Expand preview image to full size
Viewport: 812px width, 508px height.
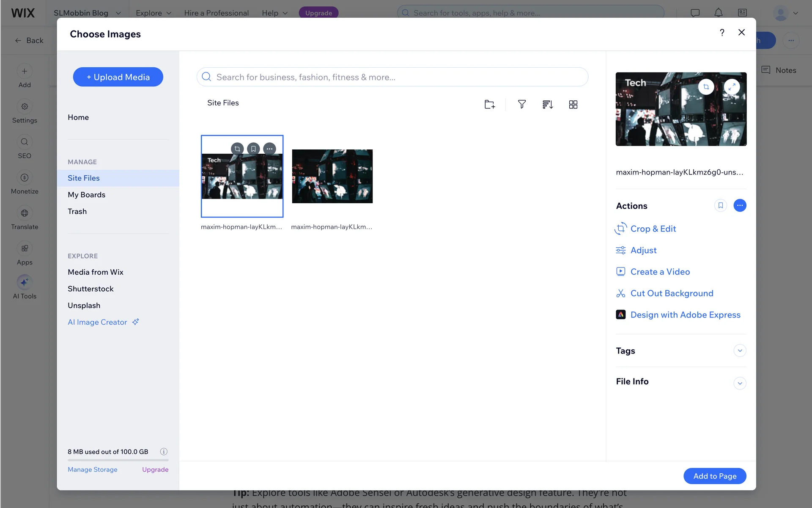[732, 87]
